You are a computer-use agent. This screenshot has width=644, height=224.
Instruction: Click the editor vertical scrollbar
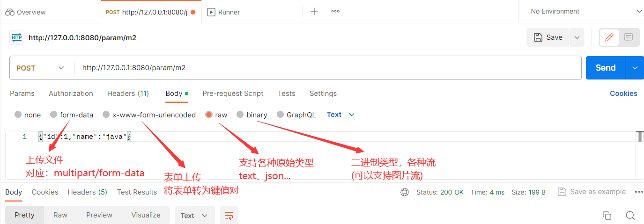[x=639, y=137]
